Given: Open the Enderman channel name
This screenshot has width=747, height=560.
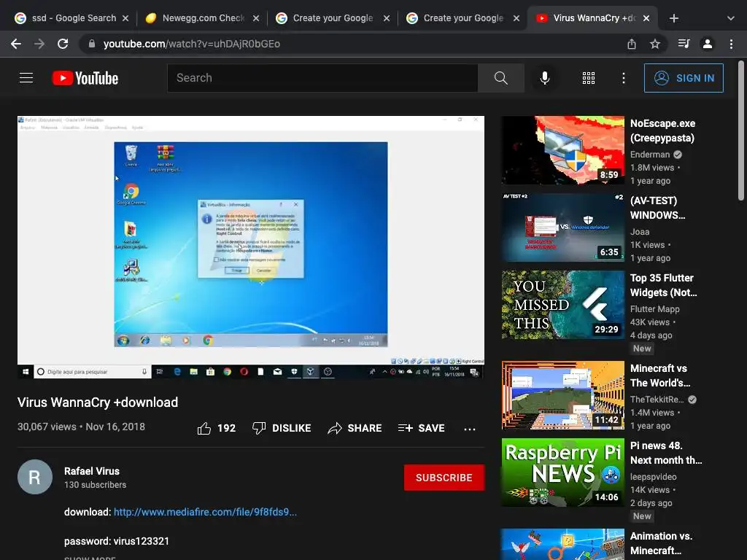Looking at the screenshot, I should coord(650,155).
